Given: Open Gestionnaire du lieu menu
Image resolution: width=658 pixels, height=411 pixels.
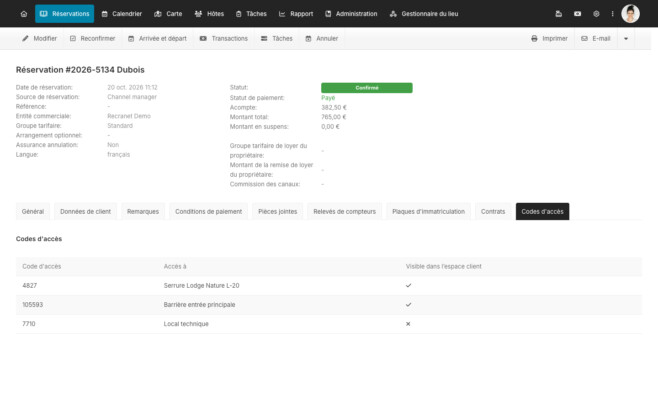Looking at the screenshot, I should click(424, 14).
